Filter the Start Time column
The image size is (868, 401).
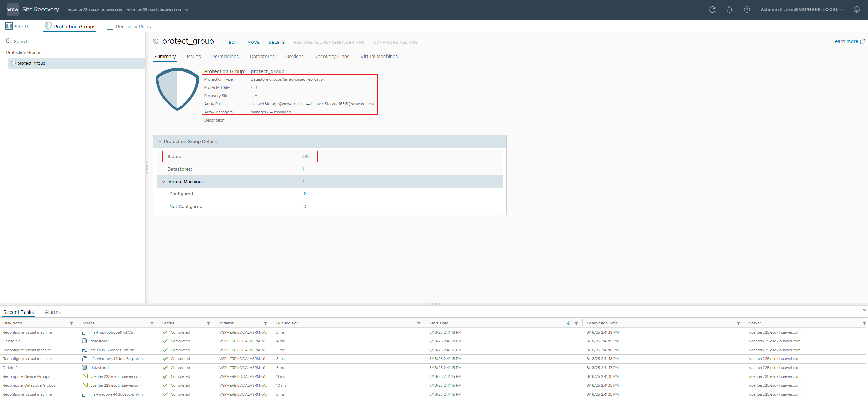576,323
